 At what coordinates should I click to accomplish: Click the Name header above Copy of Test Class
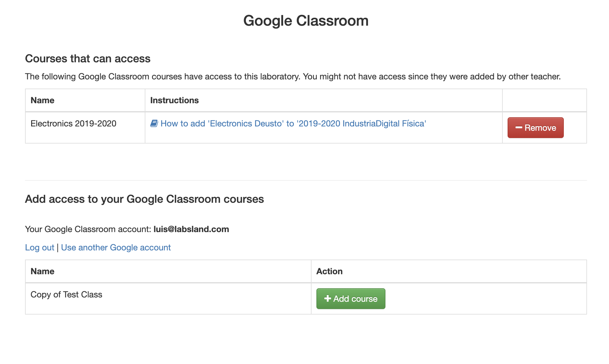[x=42, y=271]
